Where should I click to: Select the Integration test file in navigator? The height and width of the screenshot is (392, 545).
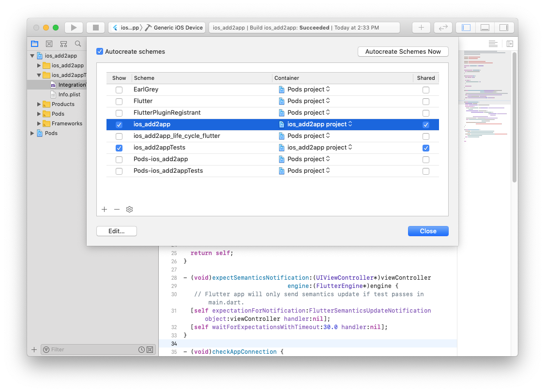click(x=68, y=84)
